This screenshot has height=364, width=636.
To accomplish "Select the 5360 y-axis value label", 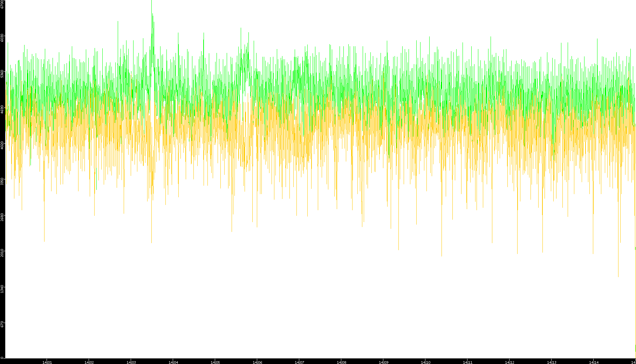I will tap(2, 74).
